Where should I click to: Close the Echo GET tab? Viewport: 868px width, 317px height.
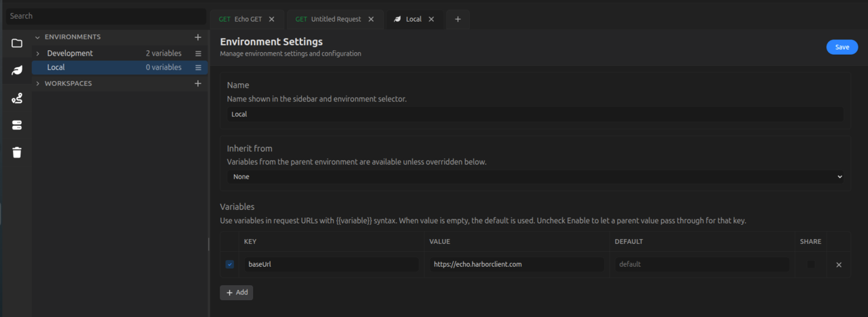272,19
